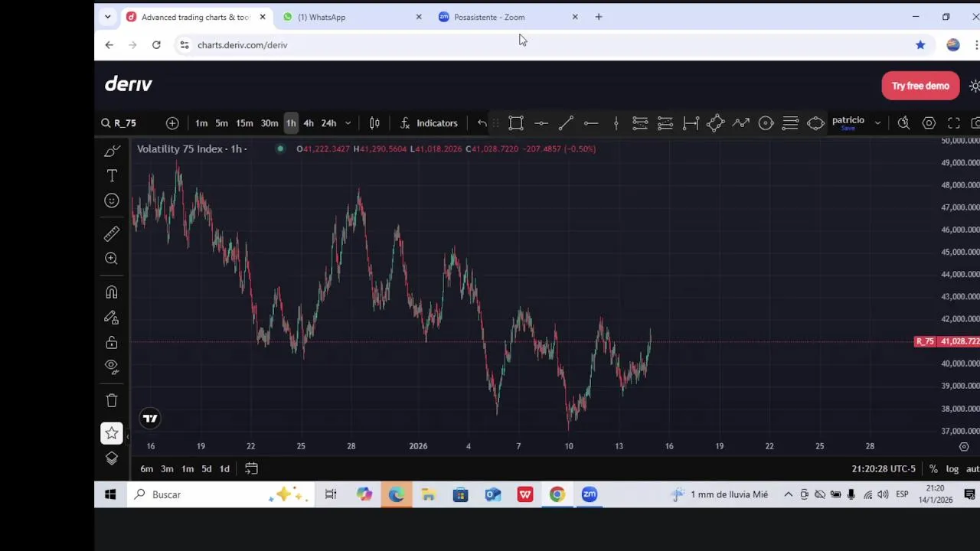
Task: Open the go to date calendar icon
Action: [251, 469]
